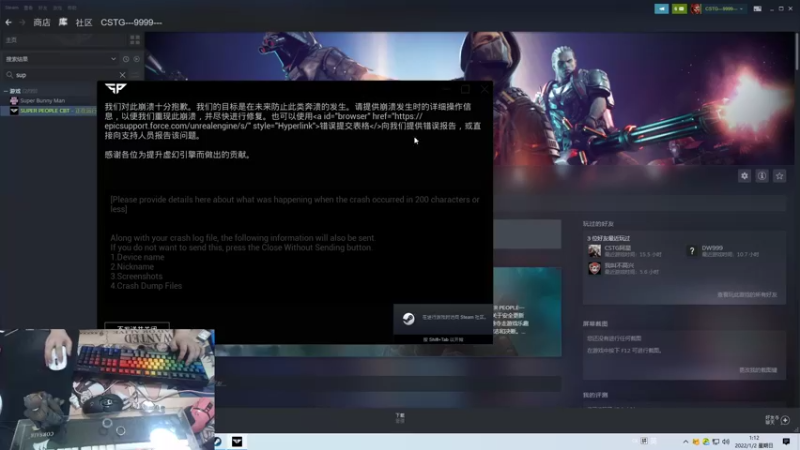Open the CSTG account name dropdown
The height and width of the screenshot is (450, 800).
(x=723, y=9)
